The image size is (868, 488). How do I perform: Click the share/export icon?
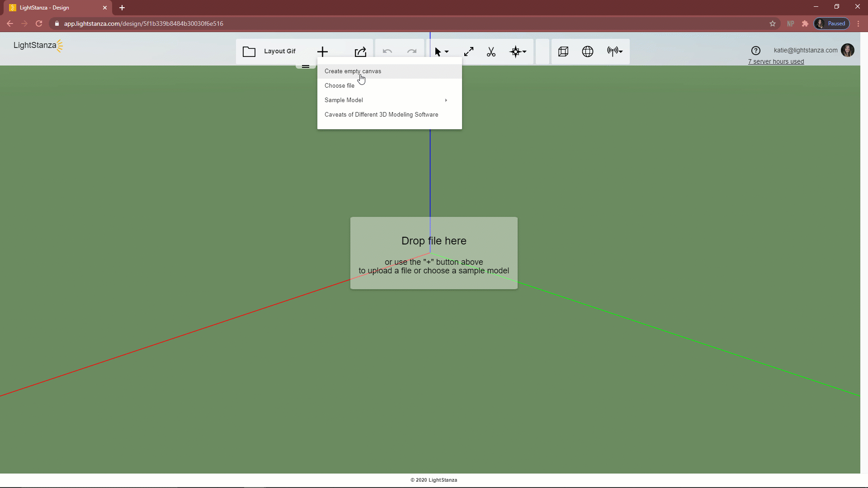coord(360,52)
